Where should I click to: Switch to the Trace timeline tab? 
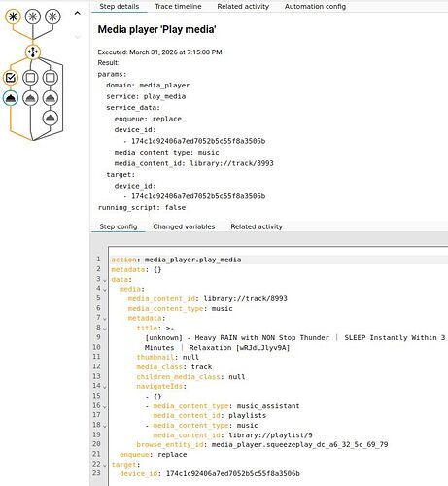178,6
